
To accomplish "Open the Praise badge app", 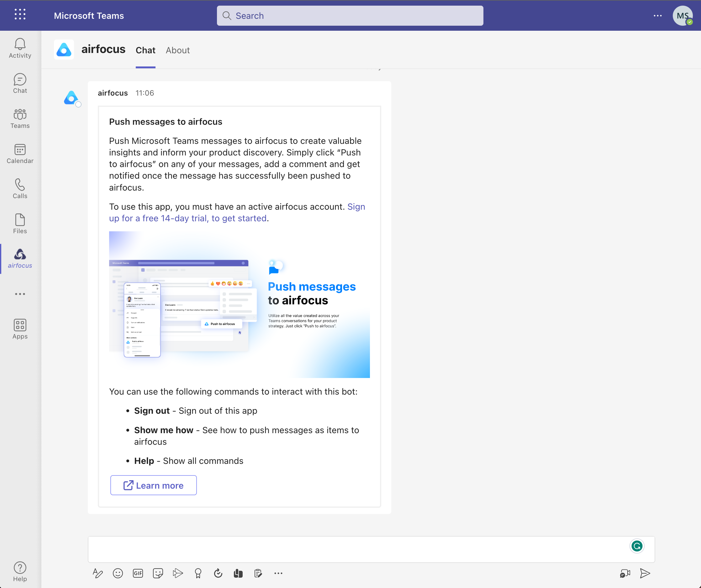I will point(198,573).
